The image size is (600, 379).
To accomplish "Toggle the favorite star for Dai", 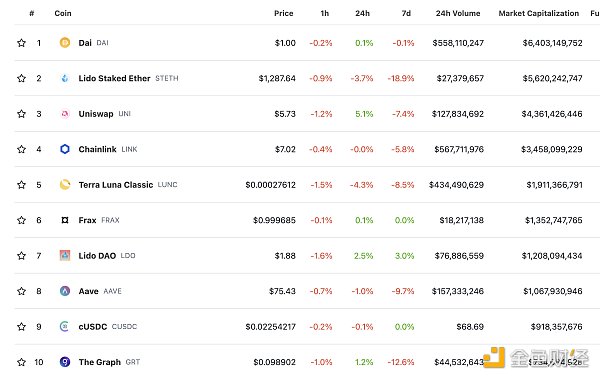I will 21,42.
